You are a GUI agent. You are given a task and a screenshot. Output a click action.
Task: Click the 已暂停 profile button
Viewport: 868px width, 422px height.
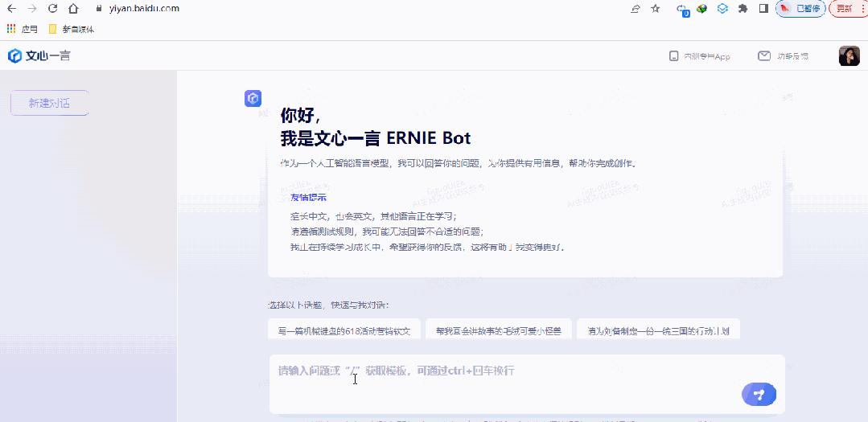pos(800,8)
